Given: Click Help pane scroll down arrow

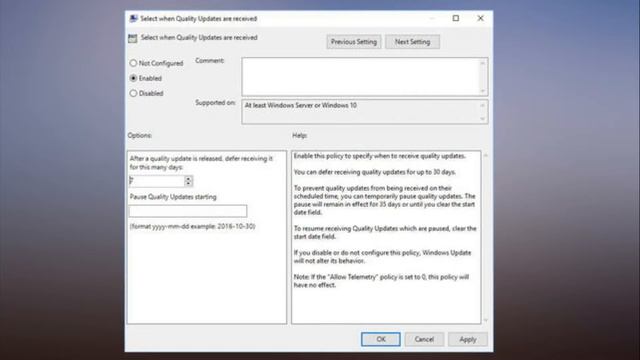Looking at the screenshot, I should (x=486, y=320).
